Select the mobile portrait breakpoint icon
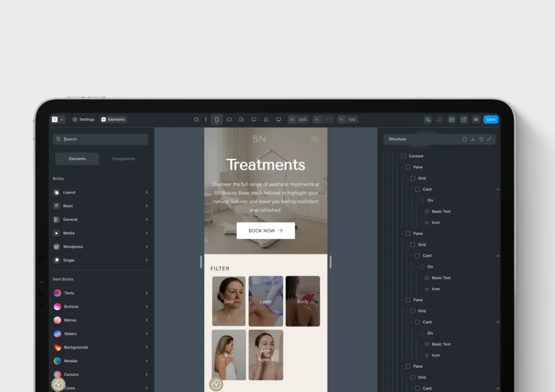The height and width of the screenshot is (392, 555). click(216, 120)
